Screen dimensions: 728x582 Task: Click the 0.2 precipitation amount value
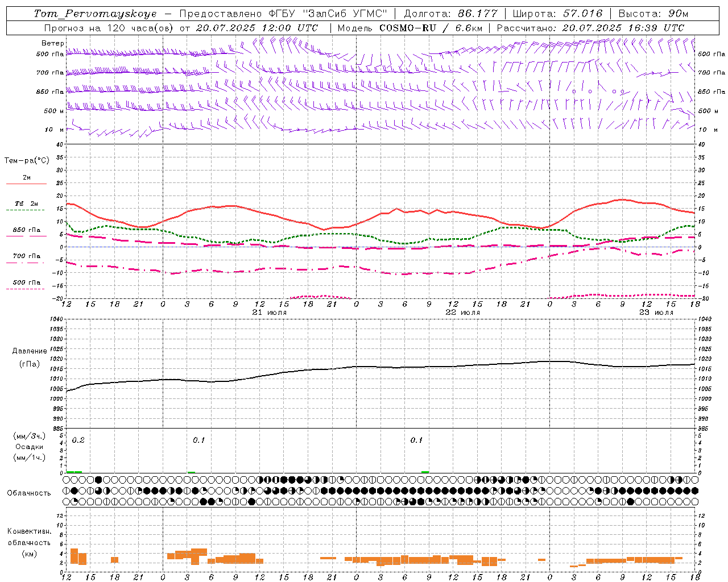(x=78, y=440)
